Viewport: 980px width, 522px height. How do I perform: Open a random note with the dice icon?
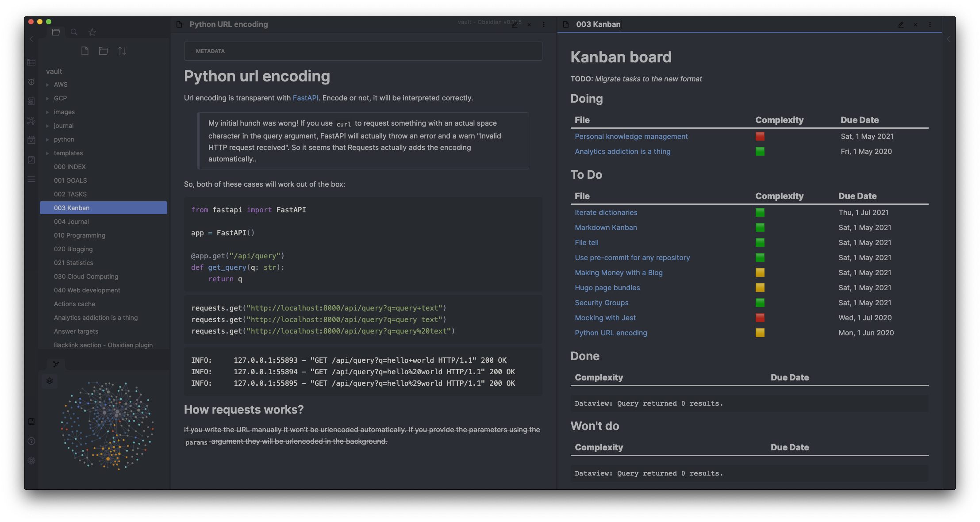pyautogui.click(x=31, y=159)
